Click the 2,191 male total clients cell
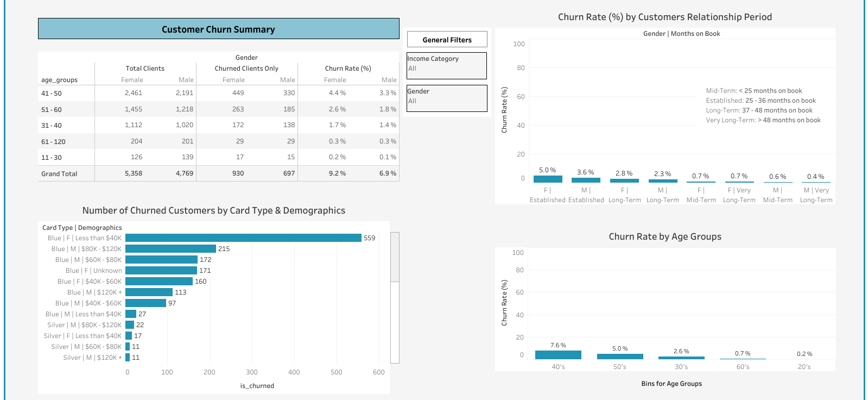This screenshot has height=400, width=868. pos(185,93)
